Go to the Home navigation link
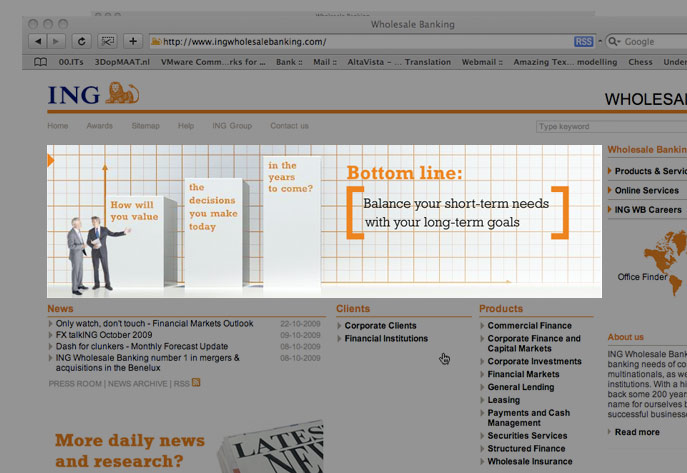 (58, 126)
